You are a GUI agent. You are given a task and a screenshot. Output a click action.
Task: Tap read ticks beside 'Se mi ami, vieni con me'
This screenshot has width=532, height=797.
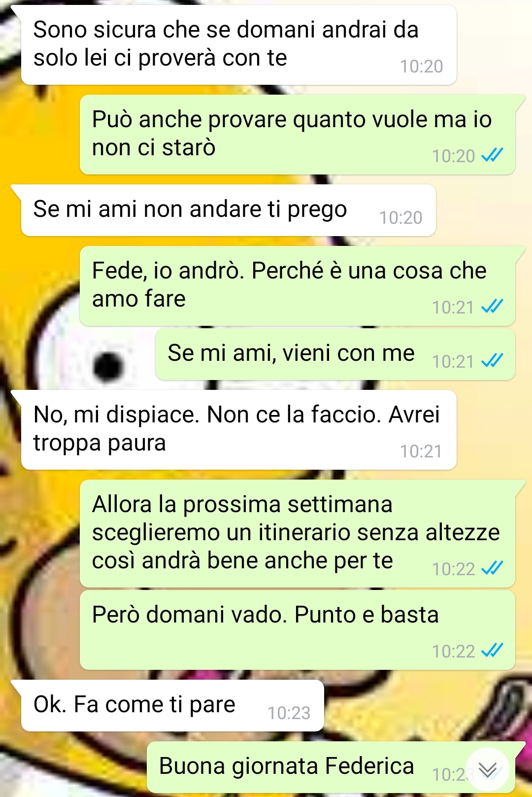point(492,361)
